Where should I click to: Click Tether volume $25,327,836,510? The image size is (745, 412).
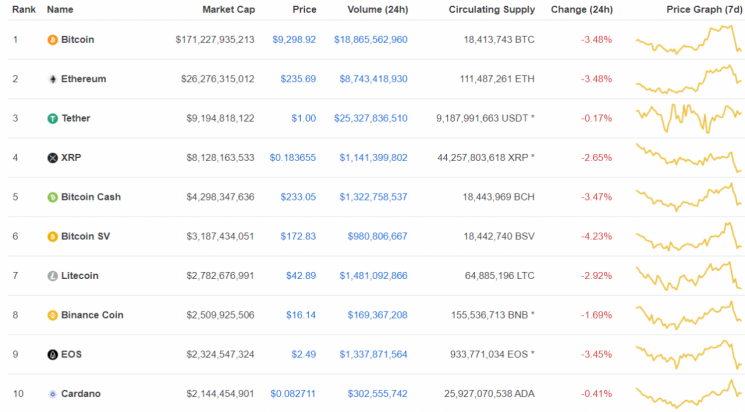(x=371, y=118)
